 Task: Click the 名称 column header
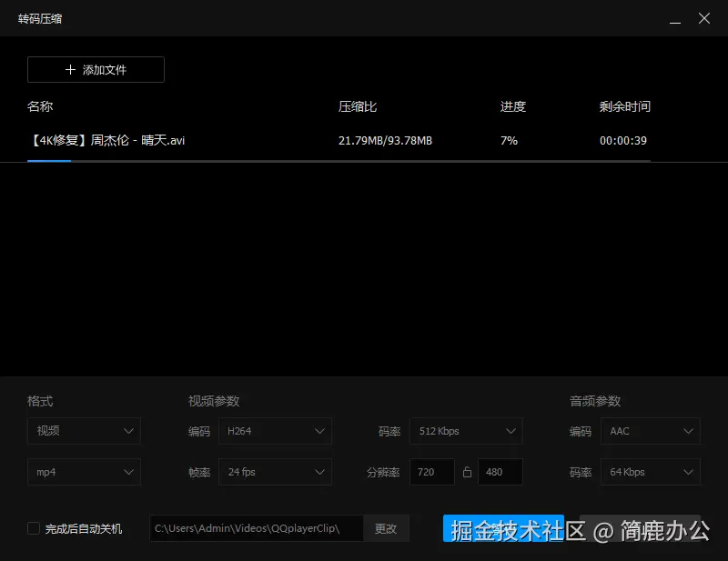tap(40, 106)
